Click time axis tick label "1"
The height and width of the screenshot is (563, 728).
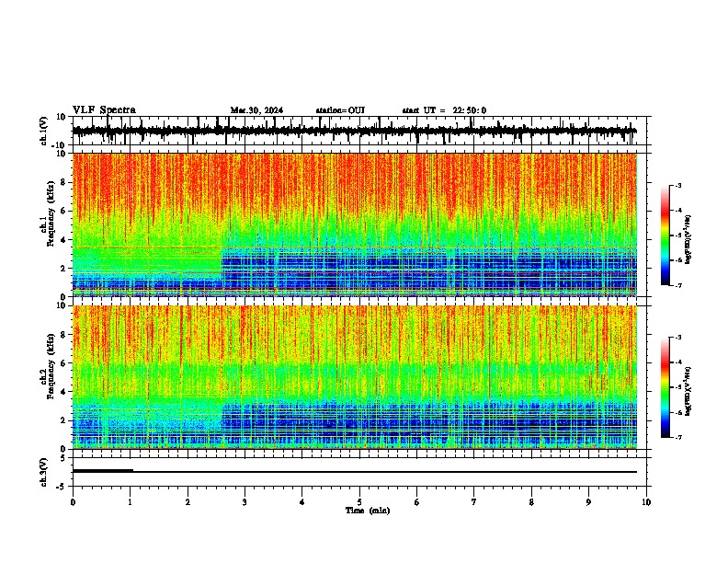(x=131, y=502)
